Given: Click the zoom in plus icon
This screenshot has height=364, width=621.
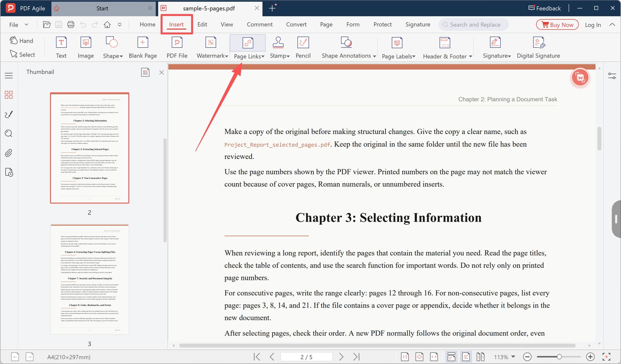Looking at the screenshot, I should point(590,357).
